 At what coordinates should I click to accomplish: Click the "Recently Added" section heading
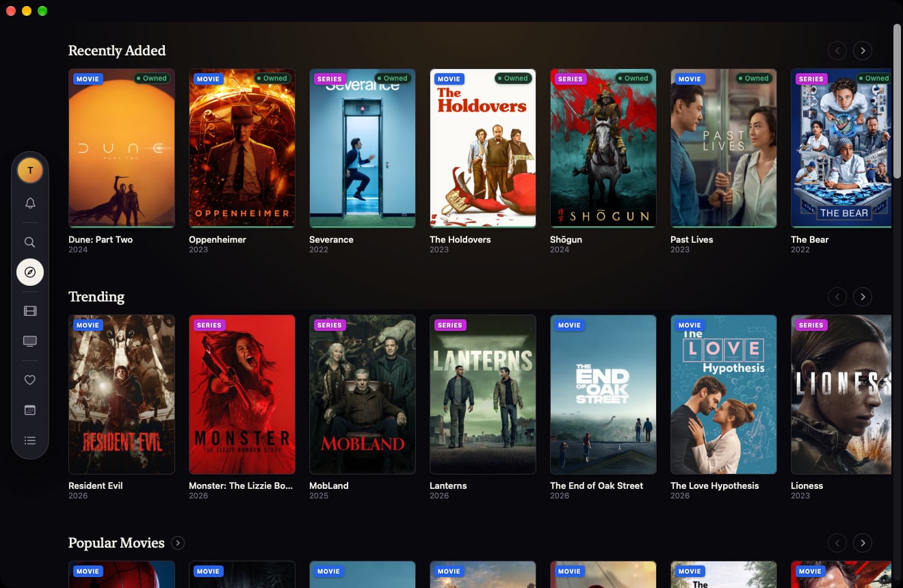(x=117, y=51)
